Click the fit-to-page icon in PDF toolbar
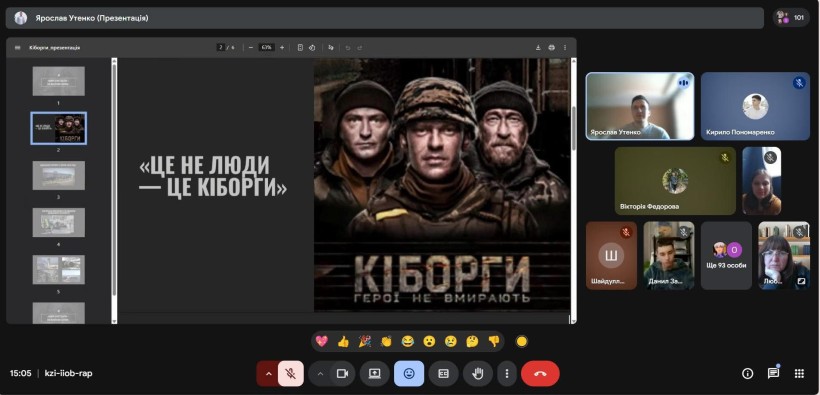Image resolution: width=820 pixels, height=395 pixels. click(300, 48)
